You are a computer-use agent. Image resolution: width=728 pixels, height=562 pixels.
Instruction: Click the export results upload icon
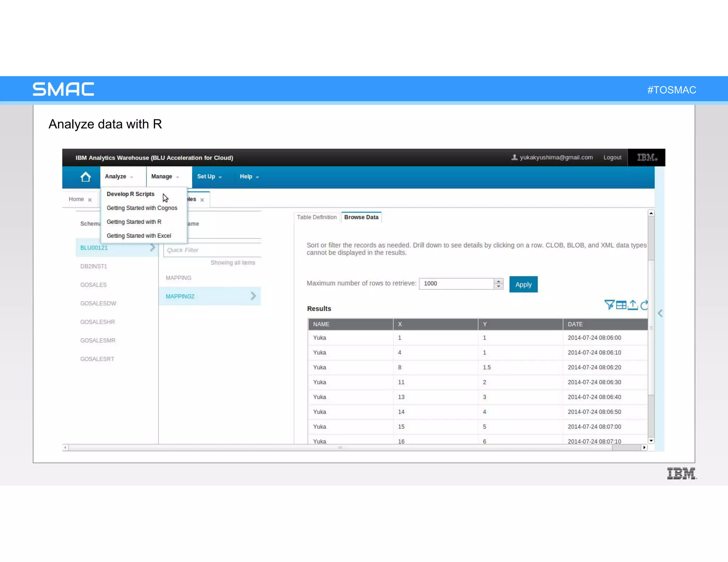633,305
